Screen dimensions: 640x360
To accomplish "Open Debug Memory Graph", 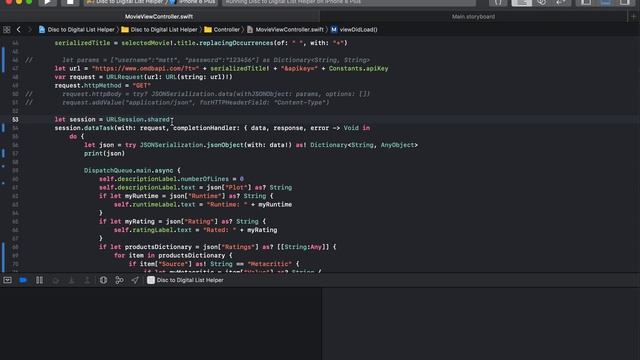I will (119, 280).
